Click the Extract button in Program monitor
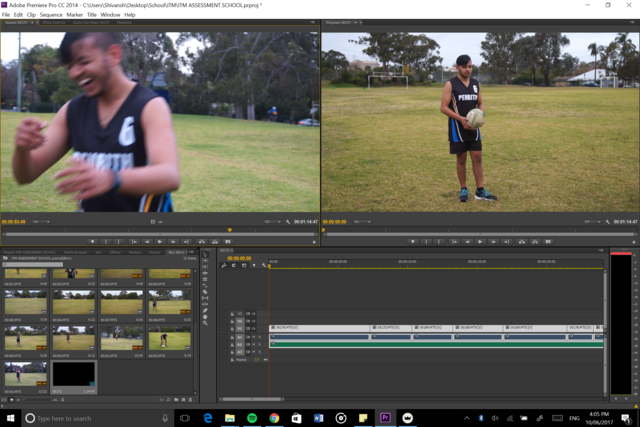 pyautogui.click(x=535, y=242)
